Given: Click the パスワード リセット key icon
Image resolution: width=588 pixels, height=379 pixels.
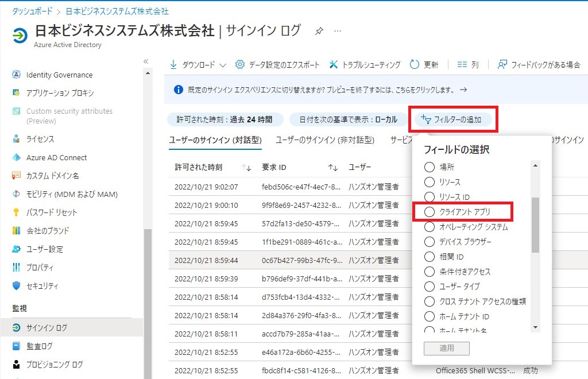Looking at the screenshot, I should [x=16, y=212].
